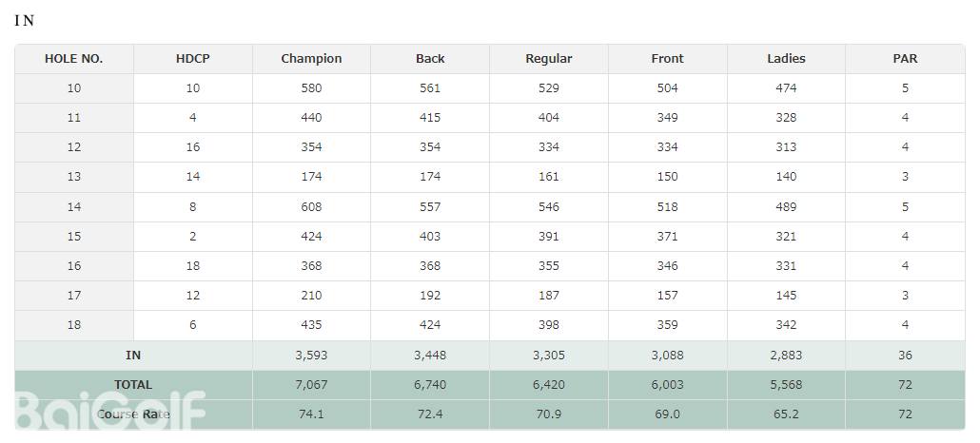Click the Champion column header
980x443 pixels.
point(311,59)
